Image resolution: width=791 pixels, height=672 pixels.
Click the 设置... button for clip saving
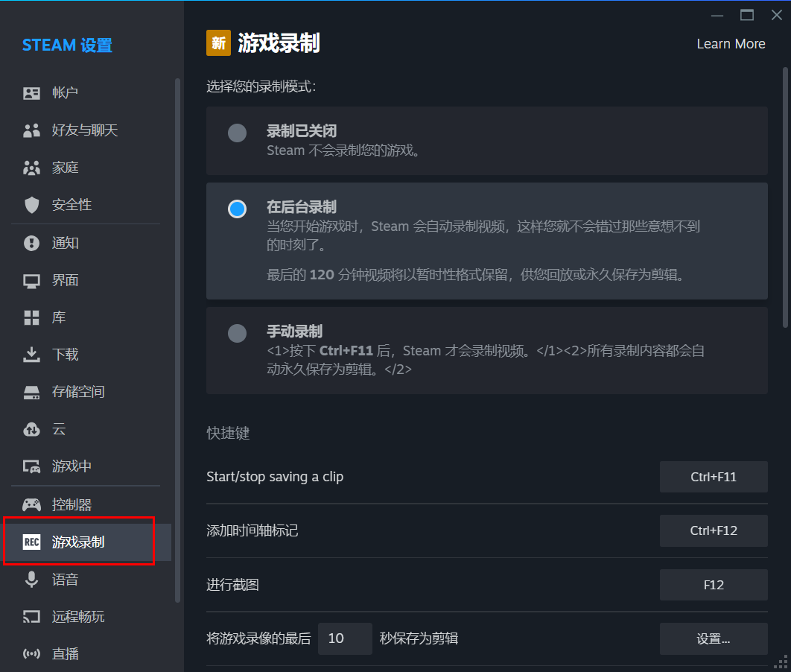point(713,638)
